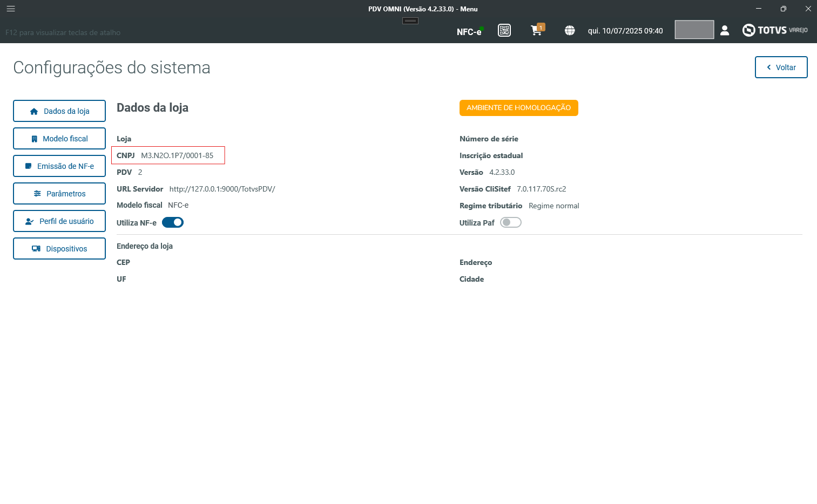
Task: Click the highlighted CNPJ value
Action: coord(177,155)
